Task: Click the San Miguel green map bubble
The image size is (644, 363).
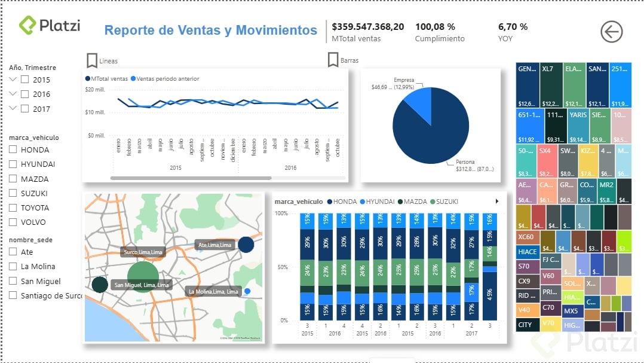Action: (143, 276)
